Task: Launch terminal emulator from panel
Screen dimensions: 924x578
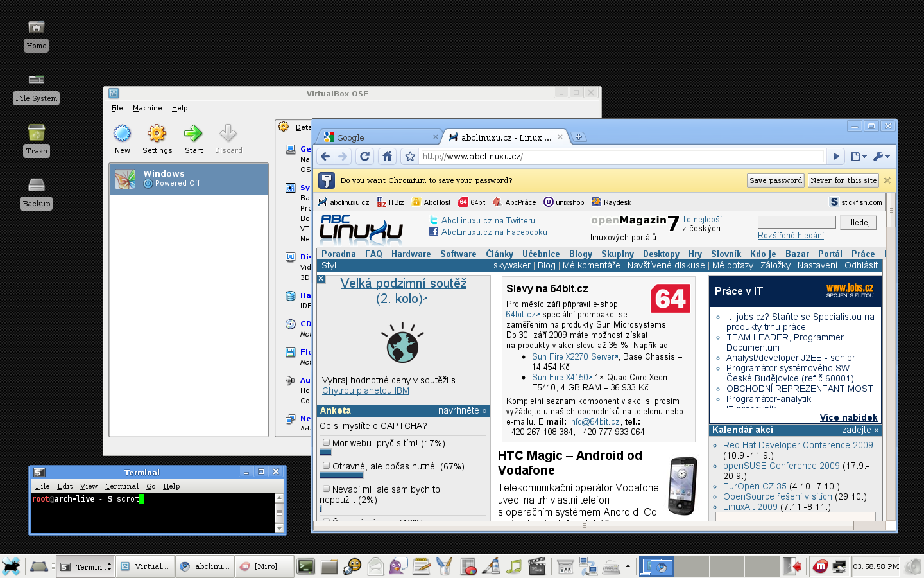Action: [306, 566]
